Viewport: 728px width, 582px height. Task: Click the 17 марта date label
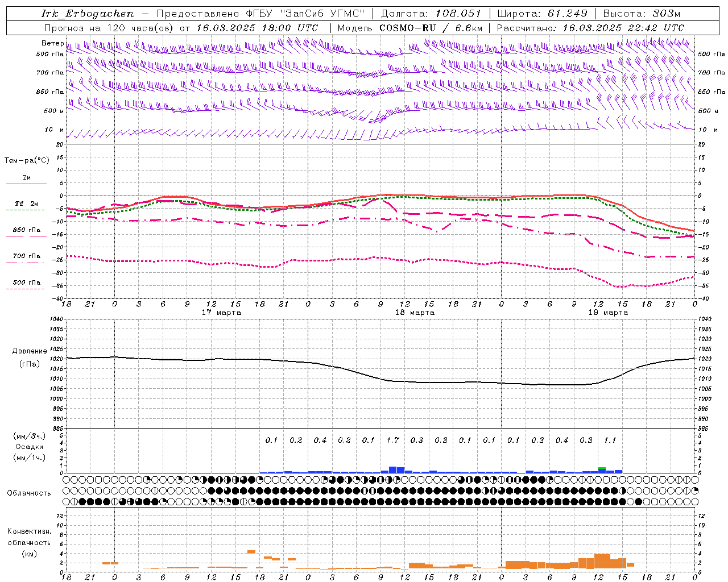point(221,313)
